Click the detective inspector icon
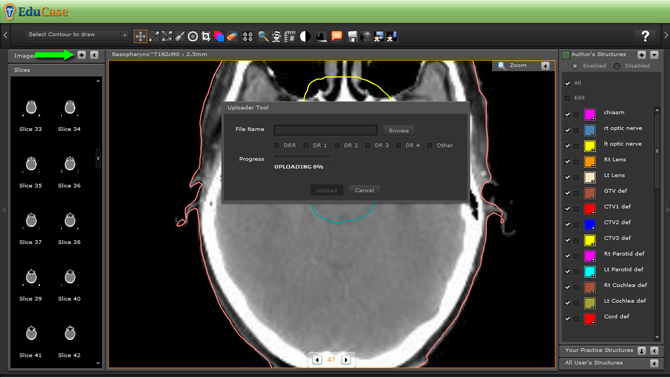Screen dimensions: 670x377 click(x=276, y=36)
